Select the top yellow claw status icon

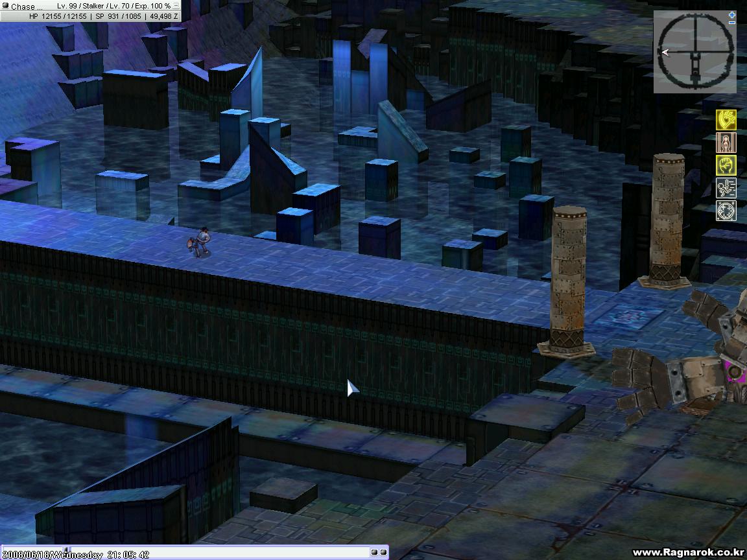726,119
